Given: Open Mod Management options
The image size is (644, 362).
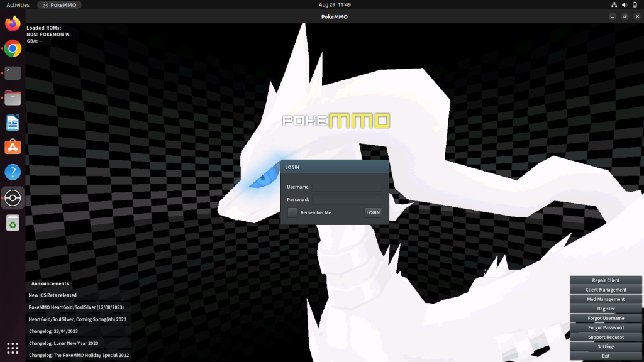Looking at the screenshot, I should (x=605, y=299).
